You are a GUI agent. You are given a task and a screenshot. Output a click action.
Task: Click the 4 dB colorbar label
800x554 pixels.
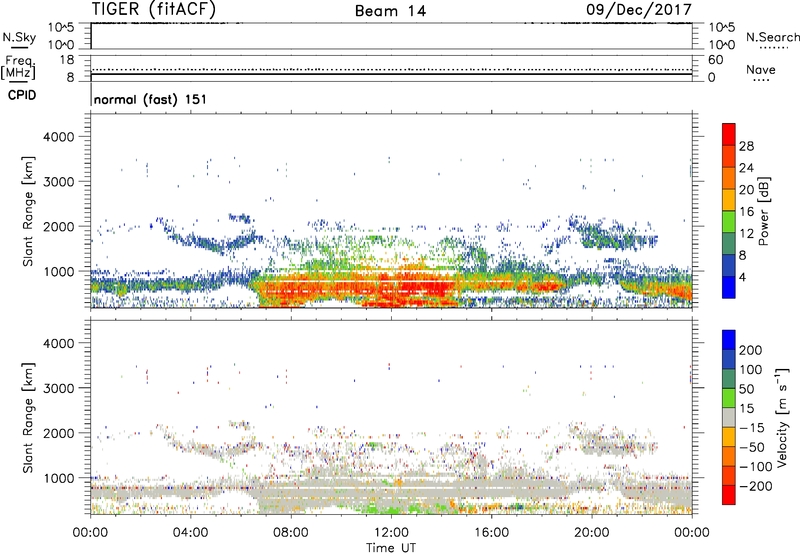tap(742, 277)
